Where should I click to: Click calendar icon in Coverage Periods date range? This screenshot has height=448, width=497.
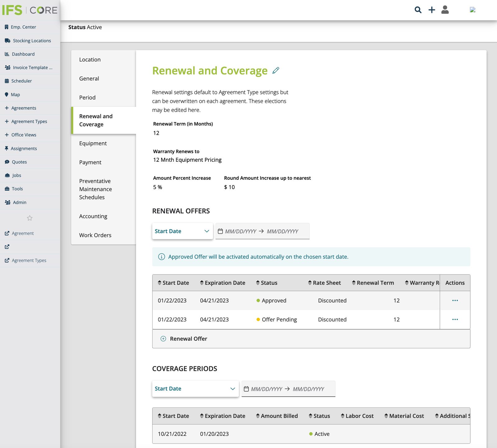(x=246, y=389)
